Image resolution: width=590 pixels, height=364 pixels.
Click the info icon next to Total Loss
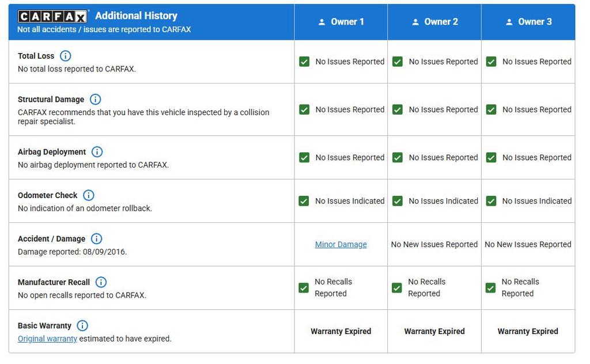[x=66, y=56]
